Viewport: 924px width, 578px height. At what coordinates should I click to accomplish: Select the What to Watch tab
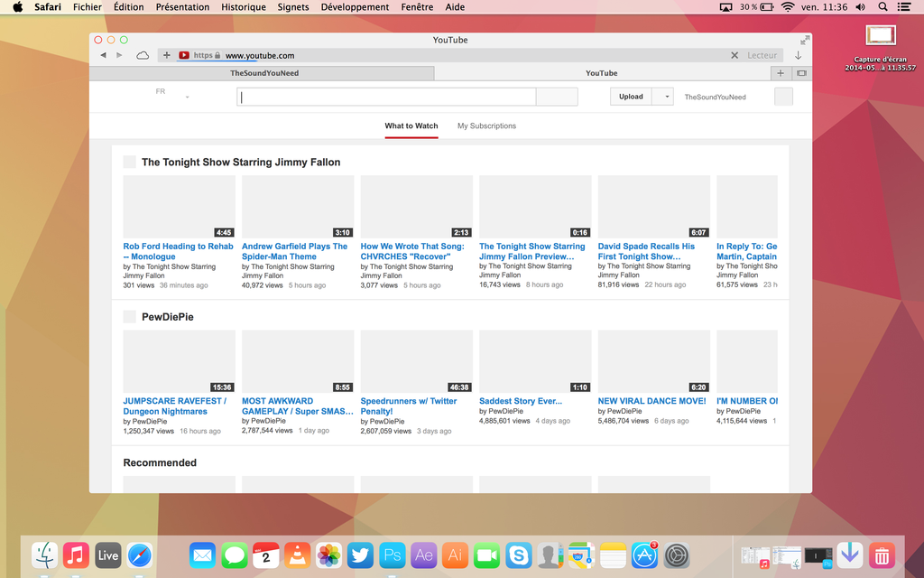(411, 126)
